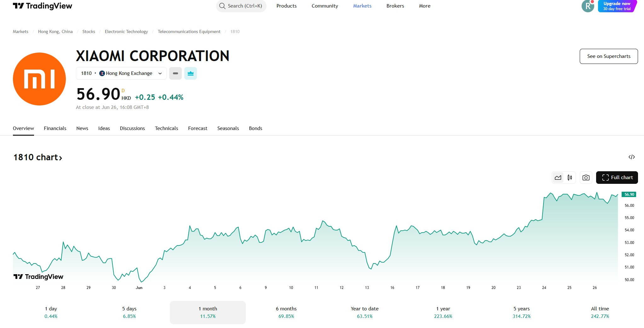Select the 1 day time range

click(51, 313)
